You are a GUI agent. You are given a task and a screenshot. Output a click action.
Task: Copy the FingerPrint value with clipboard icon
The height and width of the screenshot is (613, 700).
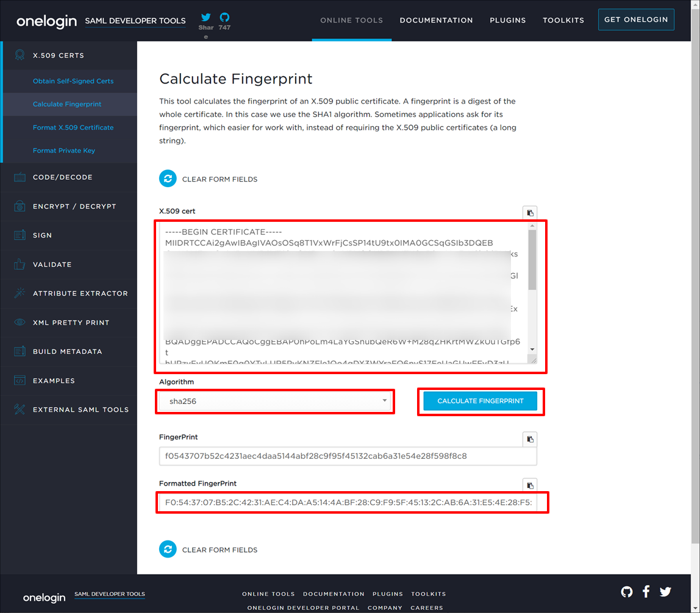[530, 439]
